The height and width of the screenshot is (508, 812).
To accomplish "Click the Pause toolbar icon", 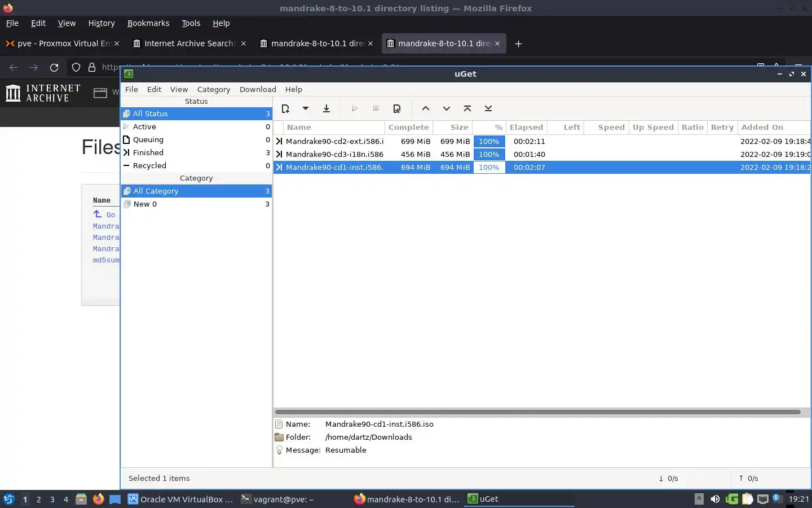I will click(x=376, y=108).
